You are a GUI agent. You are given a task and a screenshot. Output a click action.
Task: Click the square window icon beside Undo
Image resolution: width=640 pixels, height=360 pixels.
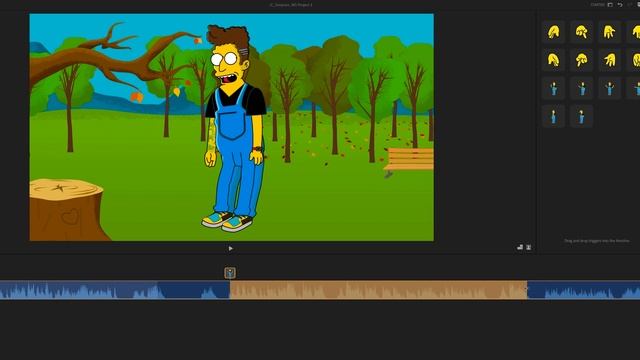[x=610, y=4]
